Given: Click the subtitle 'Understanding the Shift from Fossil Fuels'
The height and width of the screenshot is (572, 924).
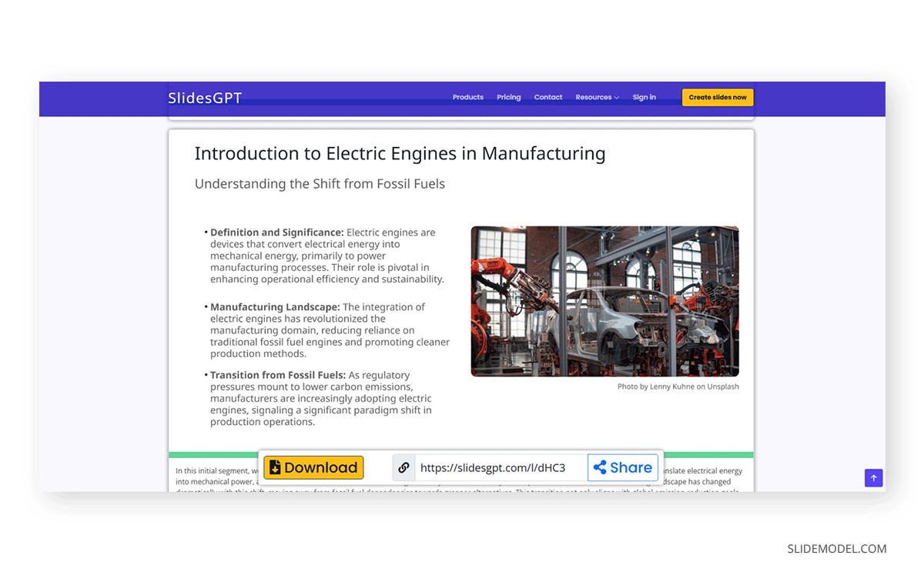Looking at the screenshot, I should (x=320, y=184).
